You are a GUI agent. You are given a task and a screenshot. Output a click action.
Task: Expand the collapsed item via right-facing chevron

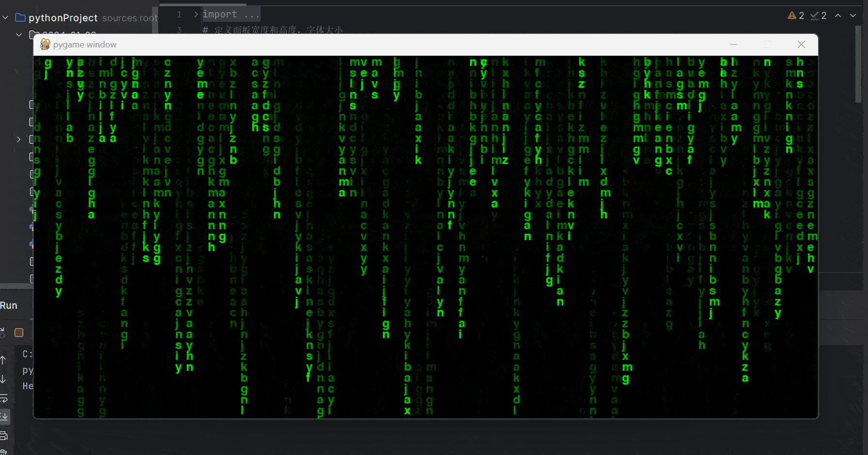pyautogui.click(x=18, y=139)
